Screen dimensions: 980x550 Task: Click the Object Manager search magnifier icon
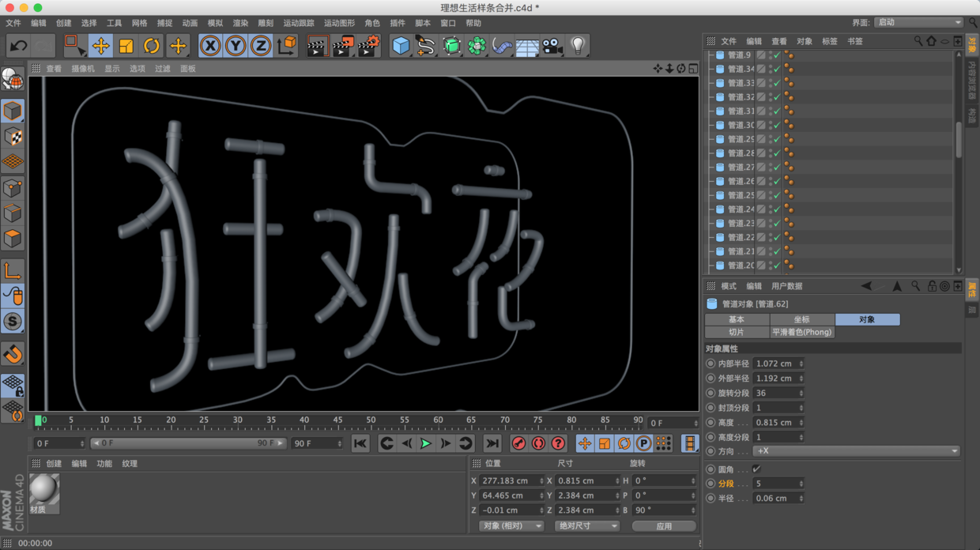918,41
